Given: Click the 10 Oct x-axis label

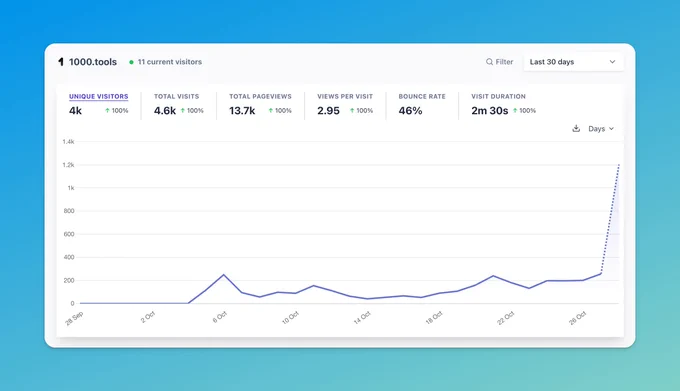Looking at the screenshot, I should [x=290, y=318].
